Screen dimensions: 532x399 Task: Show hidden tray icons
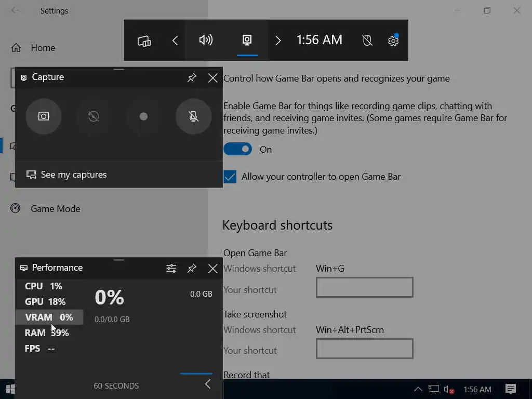[x=418, y=389]
